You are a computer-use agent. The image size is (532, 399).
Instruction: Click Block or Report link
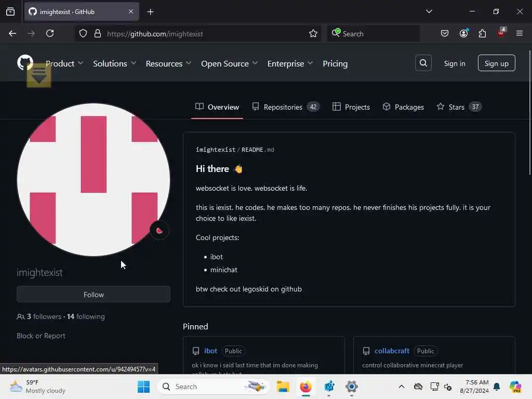[x=41, y=336]
